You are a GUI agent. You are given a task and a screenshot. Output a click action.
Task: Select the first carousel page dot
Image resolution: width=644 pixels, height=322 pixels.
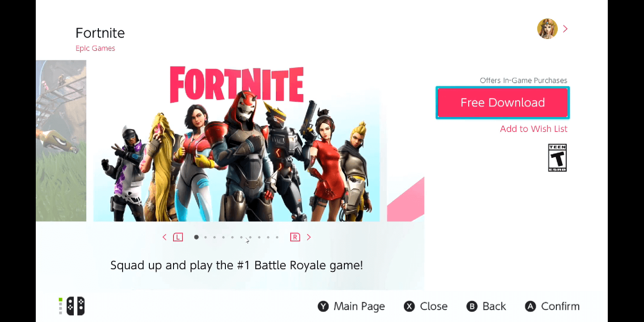click(x=196, y=237)
